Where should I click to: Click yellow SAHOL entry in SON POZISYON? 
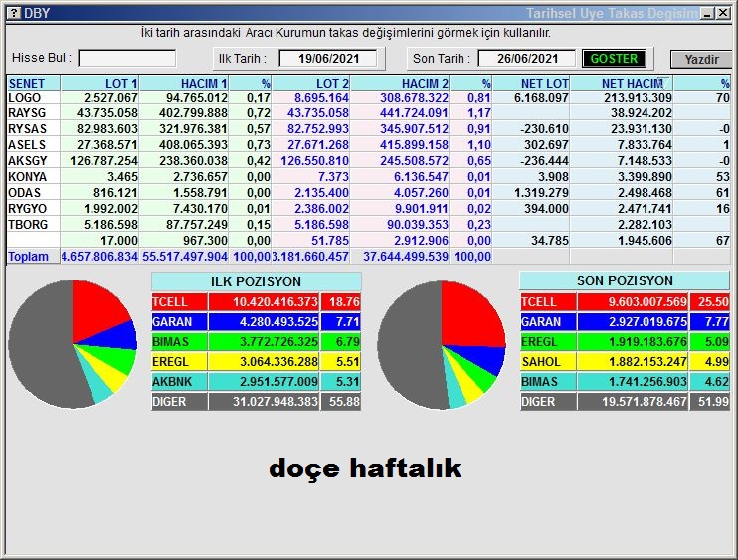[x=625, y=362]
